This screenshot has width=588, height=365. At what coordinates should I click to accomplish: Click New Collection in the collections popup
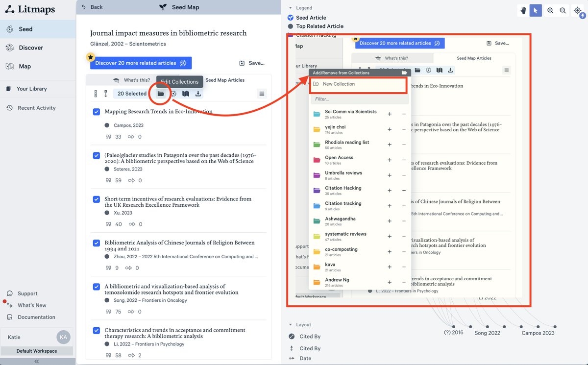coord(358,84)
